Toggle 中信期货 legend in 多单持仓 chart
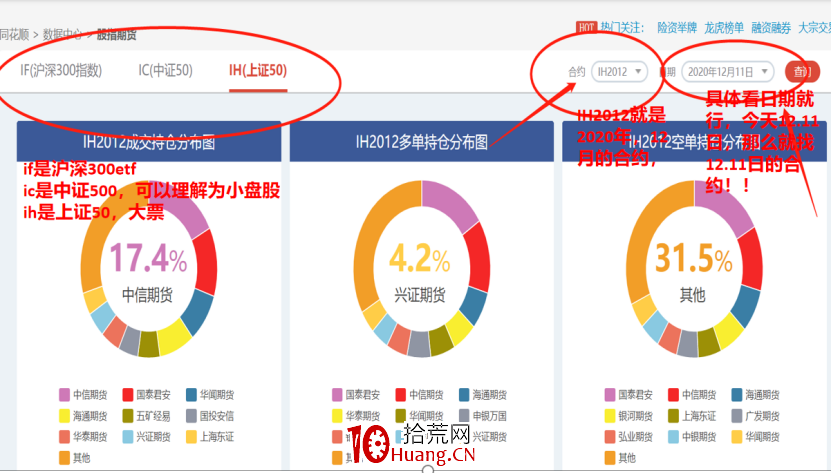The height and width of the screenshot is (474, 831). point(420,395)
